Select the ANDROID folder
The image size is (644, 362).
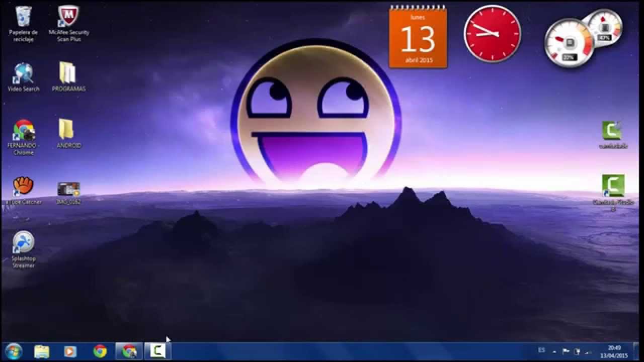tap(68, 134)
